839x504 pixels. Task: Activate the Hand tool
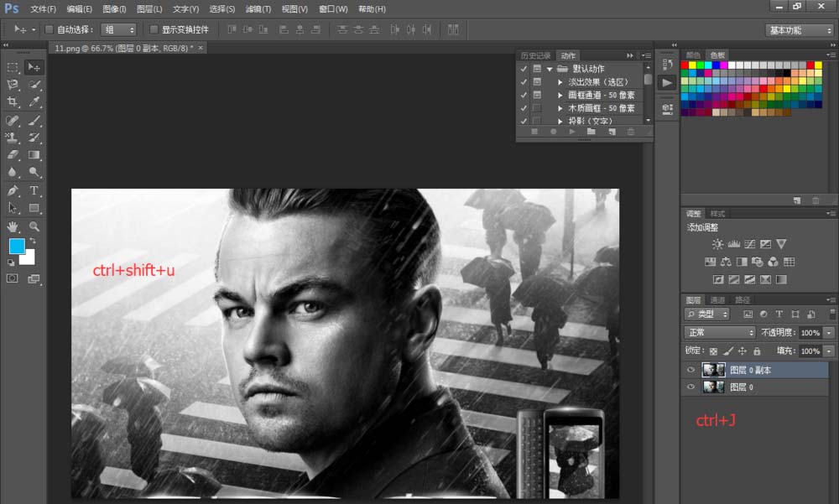click(13, 226)
